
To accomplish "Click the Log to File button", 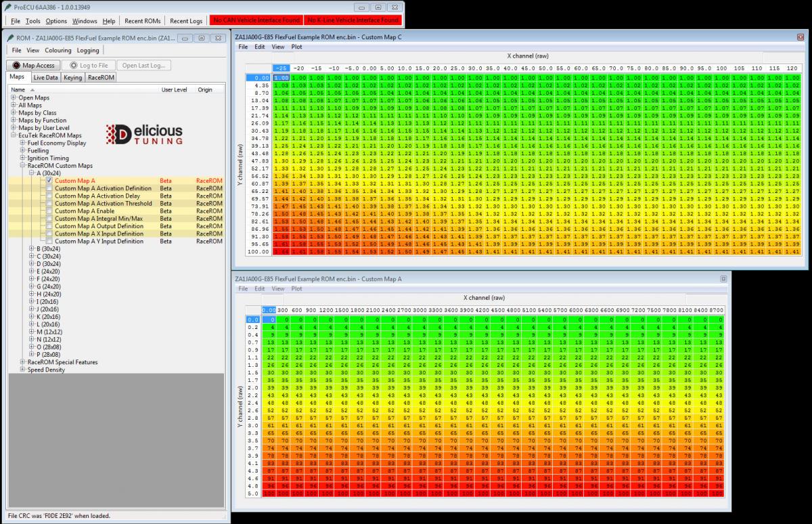I will click(89, 65).
